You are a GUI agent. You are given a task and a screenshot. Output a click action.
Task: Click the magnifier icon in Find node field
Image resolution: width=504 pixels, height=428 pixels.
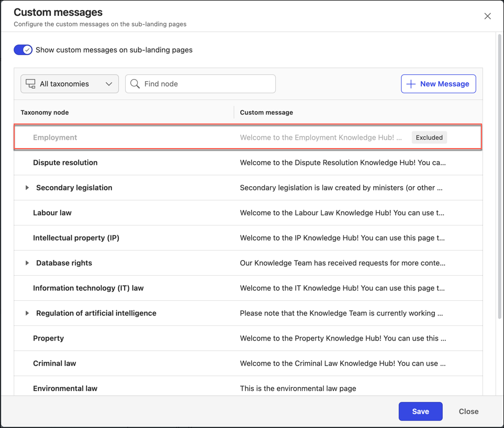pyautogui.click(x=135, y=84)
